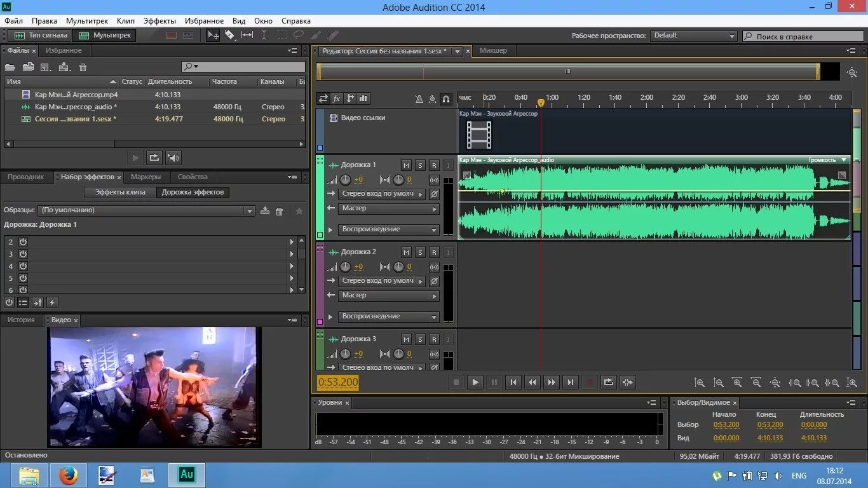Open the Файл menu
Screen dimensions: 868x488
tap(13, 21)
